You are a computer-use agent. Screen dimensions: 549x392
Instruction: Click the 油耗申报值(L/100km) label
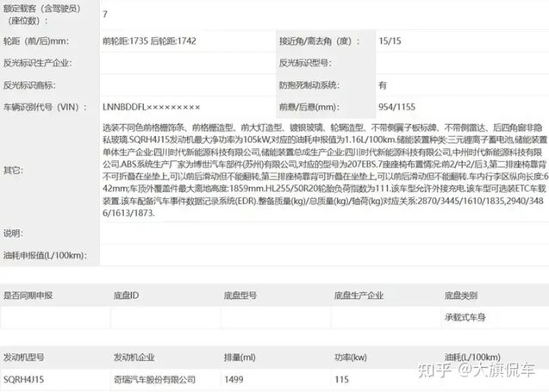43,255
